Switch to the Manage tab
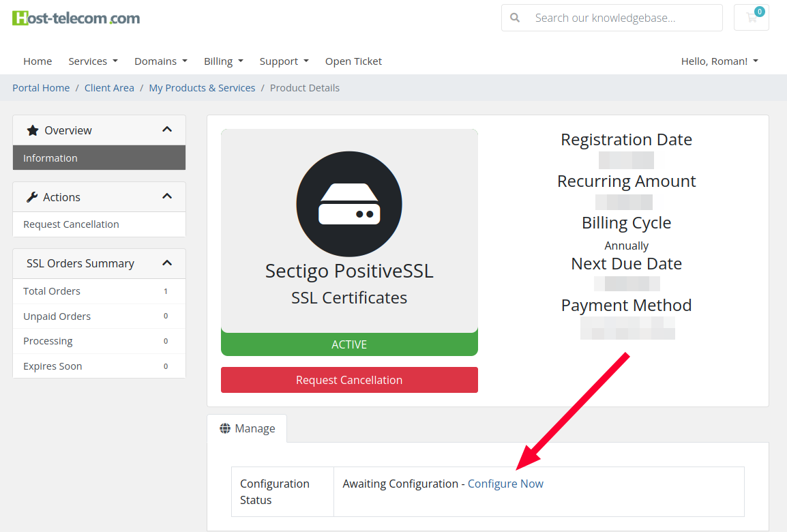This screenshot has width=787, height=532. pos(247,428)
